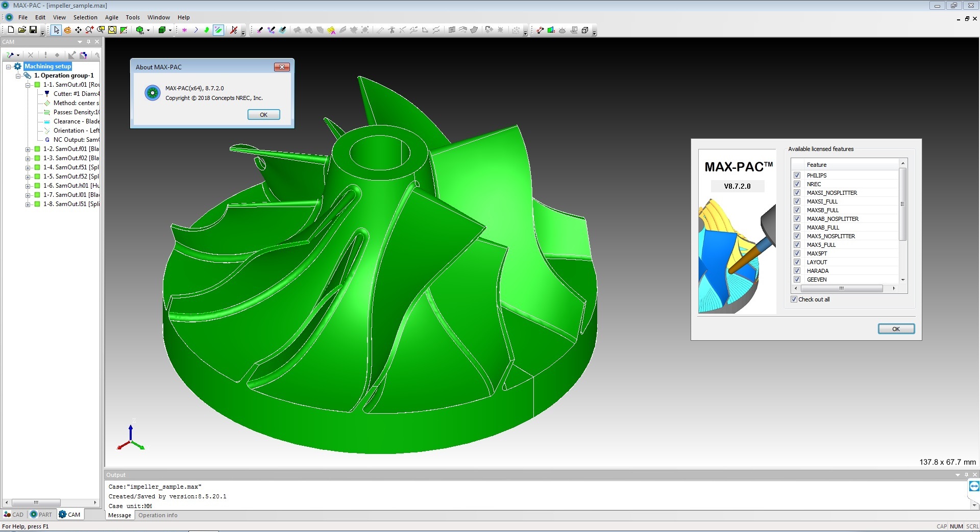Image resolution: width=980 pixels, height=532 pixels.
Task: Open the Agile menu
Action: (112, 17)
